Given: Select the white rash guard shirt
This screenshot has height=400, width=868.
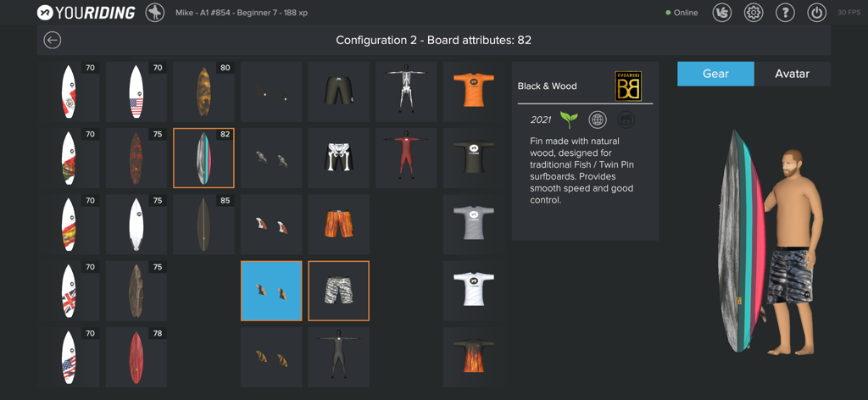Looking at the screenshot, I should tap(473, 291).
